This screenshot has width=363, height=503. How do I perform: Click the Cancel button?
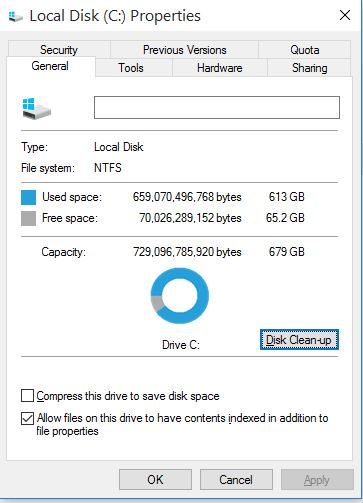(x=236, y=480)
